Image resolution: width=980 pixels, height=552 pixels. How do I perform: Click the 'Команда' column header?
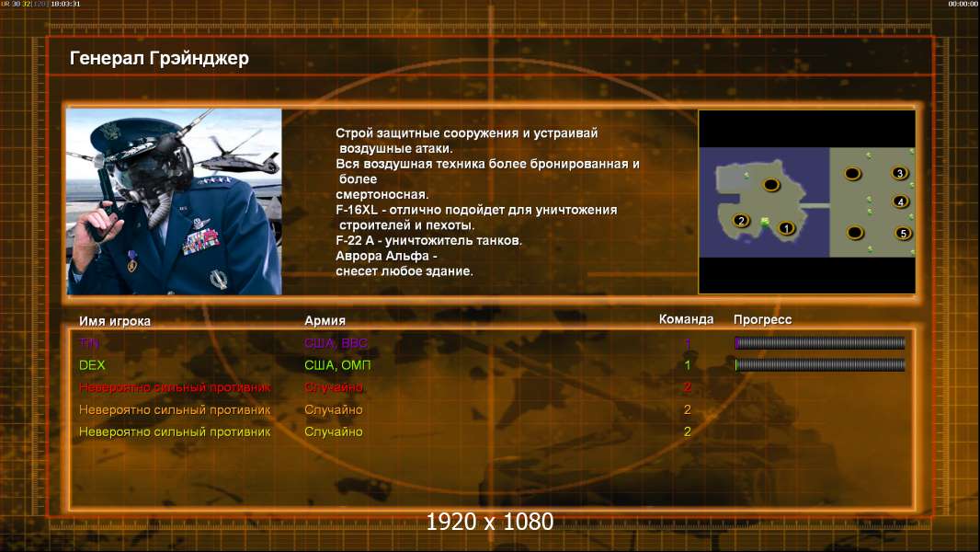click(x=686, y=319)
